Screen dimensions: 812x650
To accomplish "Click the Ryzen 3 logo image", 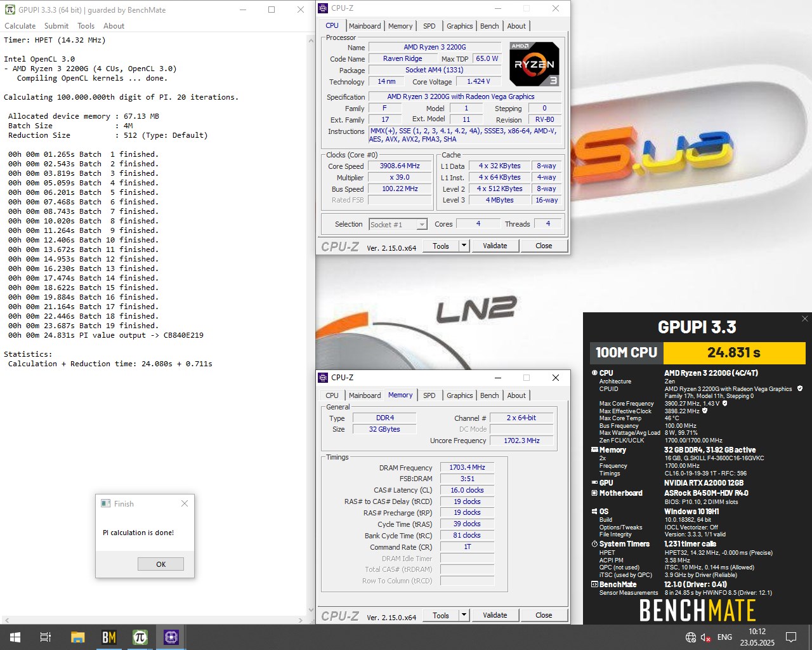I will point(534,64).
